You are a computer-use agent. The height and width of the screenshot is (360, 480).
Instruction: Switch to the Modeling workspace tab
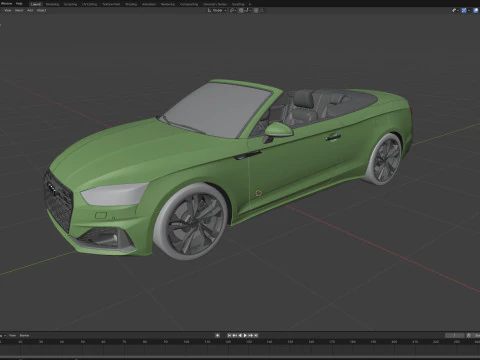point(52,4)
